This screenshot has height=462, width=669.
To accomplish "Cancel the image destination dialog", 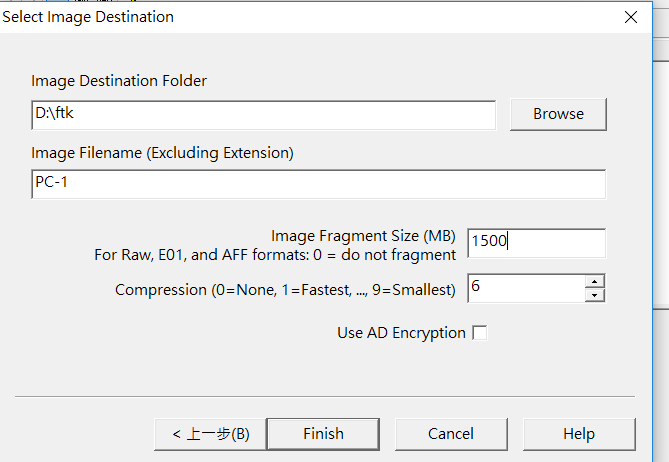I will (450, 434).
